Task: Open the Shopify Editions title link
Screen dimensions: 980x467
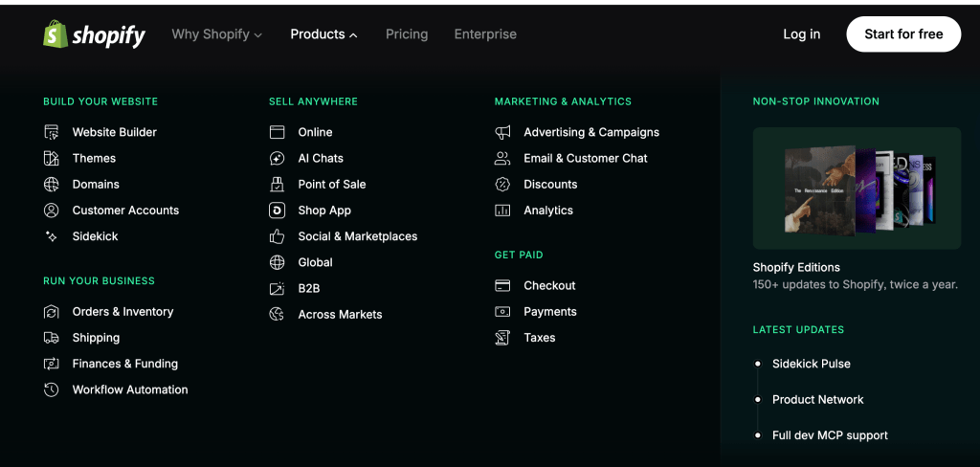Action: point(796,268)
